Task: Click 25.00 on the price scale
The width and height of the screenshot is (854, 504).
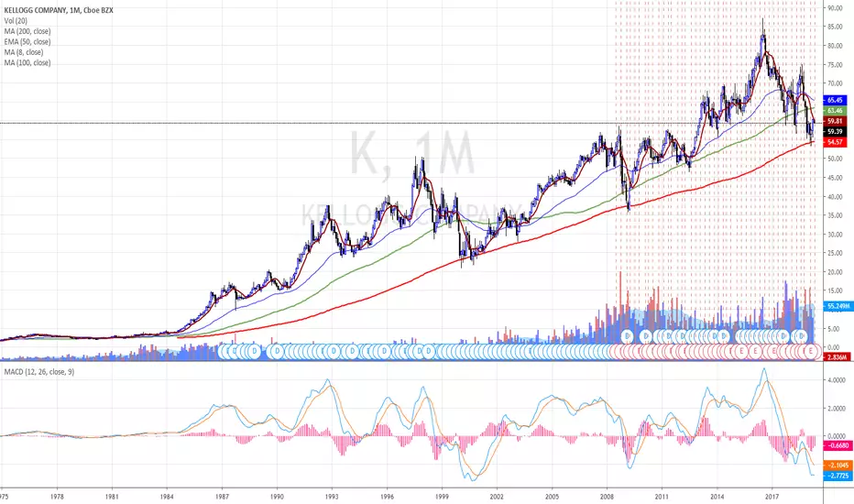Action: [835, 253]
